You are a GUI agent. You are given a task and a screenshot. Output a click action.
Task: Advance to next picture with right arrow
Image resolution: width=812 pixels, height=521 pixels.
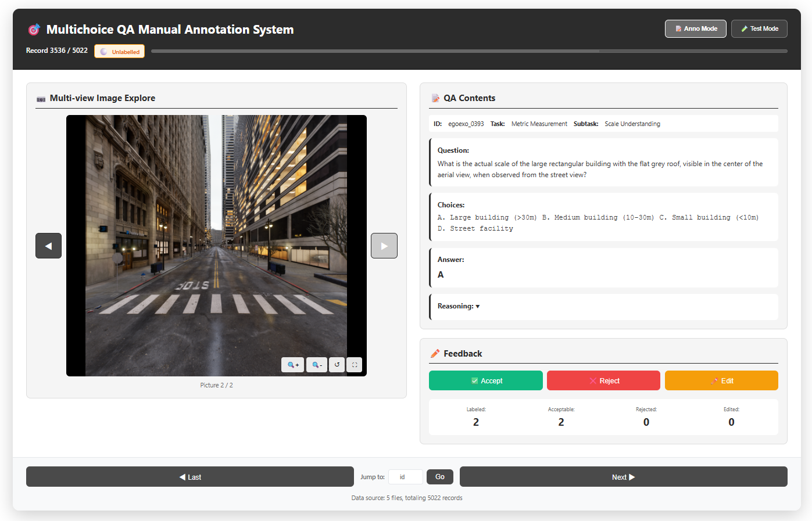coord(384,246)
